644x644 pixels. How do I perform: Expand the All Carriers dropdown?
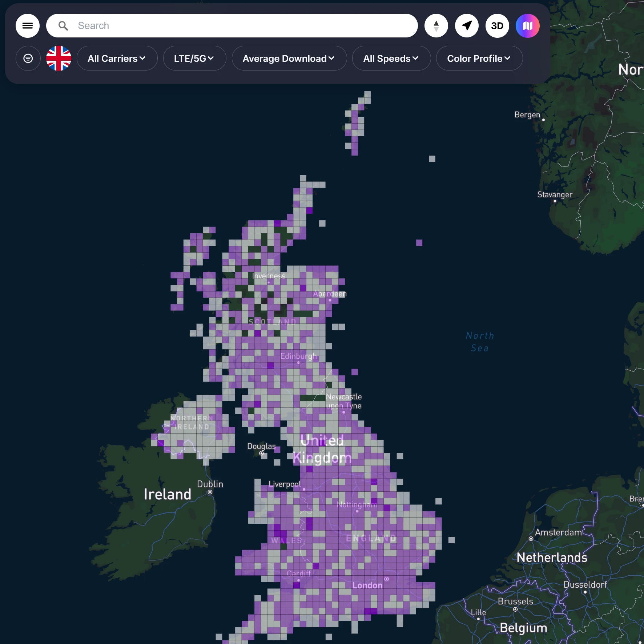click(117, 59)
